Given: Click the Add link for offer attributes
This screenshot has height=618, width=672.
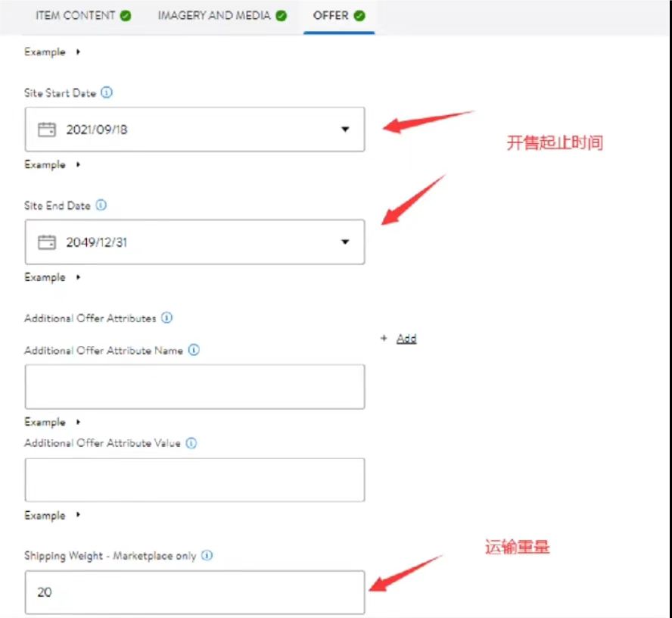Looking at the screenshot, I should [x=407, y=338].
